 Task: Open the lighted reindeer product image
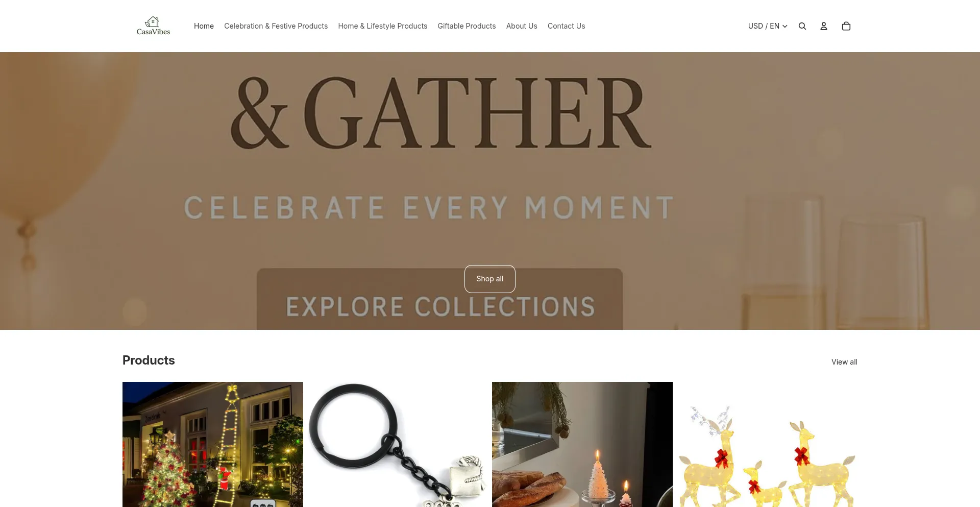coord(767,444)
